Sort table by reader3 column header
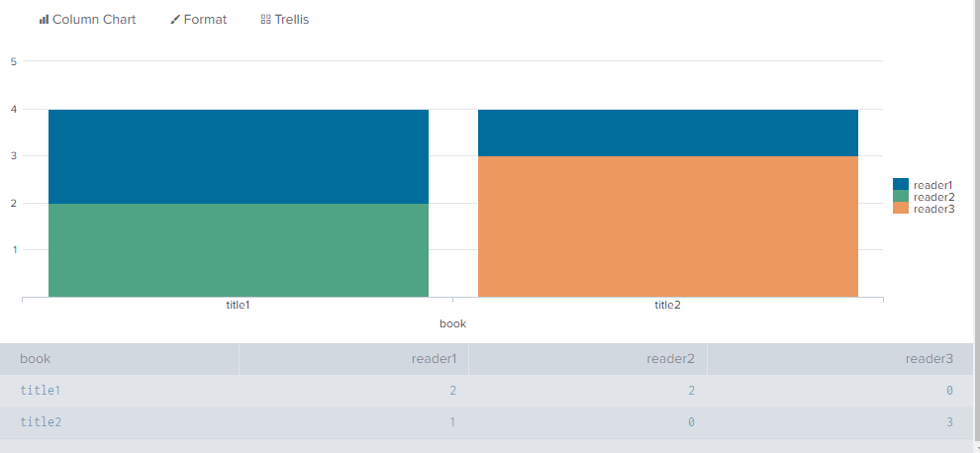This screenshot has width=980, height=453. tap(929, 359)
